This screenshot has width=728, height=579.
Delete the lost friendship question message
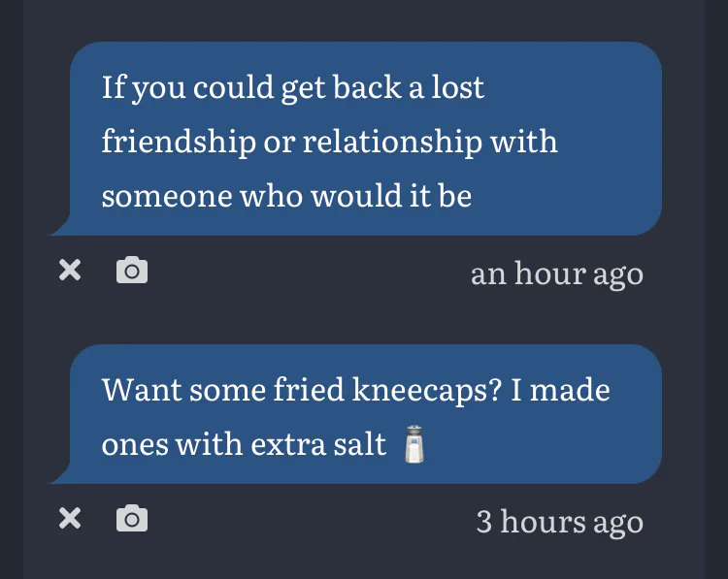click(69, 271)
